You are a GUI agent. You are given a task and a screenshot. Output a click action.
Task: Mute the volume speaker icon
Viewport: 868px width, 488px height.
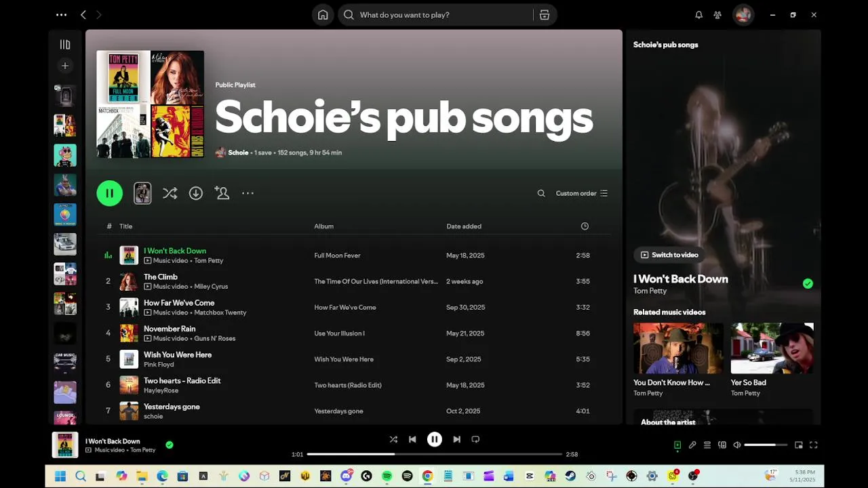click(x=737, y=445)
